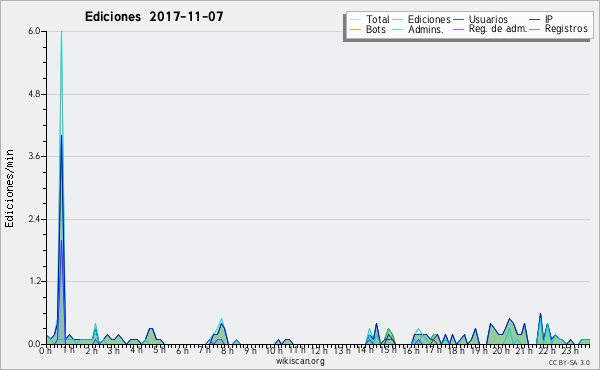
Task: Click the 0 h x-axis label
Action: pyautogui.click(x=46, y=351)
